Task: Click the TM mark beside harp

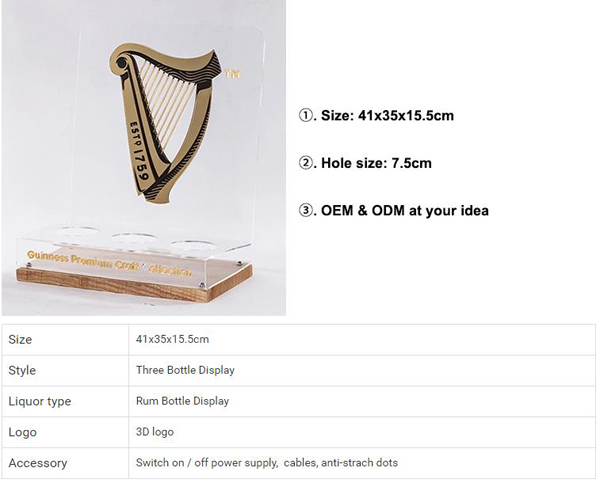Action: pos(232,73)
